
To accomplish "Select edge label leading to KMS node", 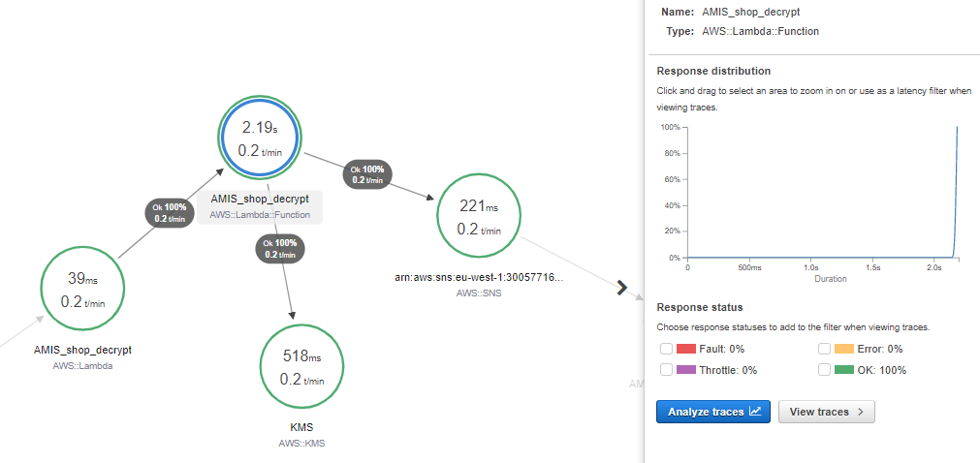I will click(279, 249).
